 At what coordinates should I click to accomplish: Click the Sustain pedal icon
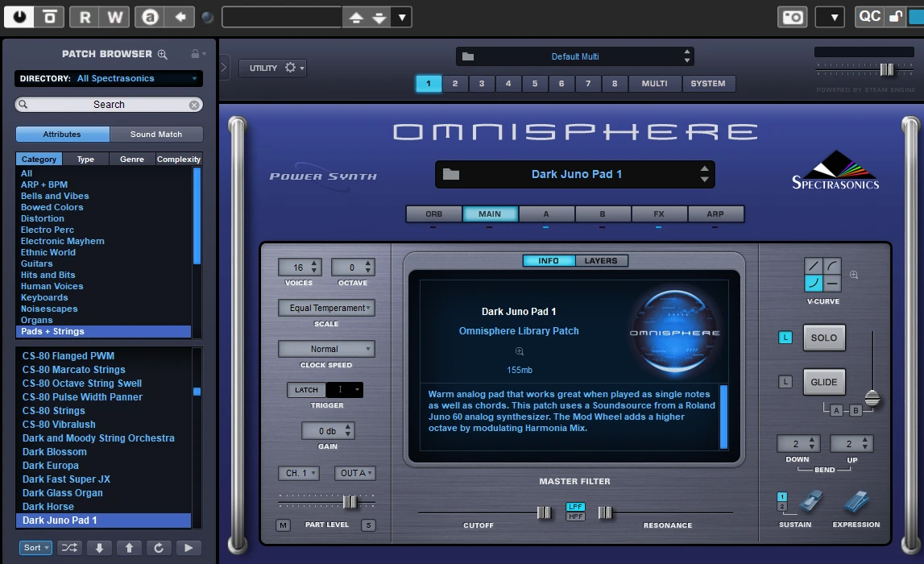[811, 501]
